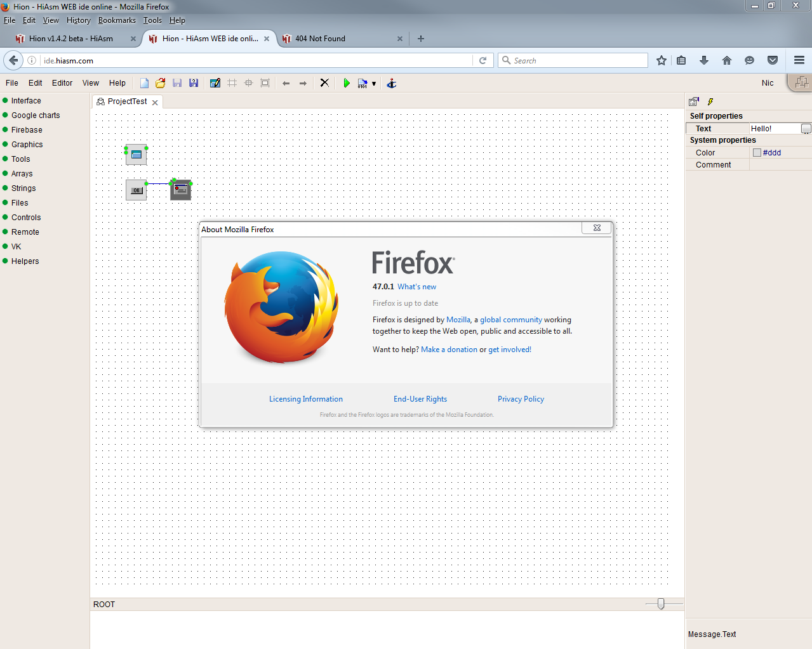This screenshot has width=812, height=649.
Task: Open End-User Rights link
Action: click(x=420, y=399)
